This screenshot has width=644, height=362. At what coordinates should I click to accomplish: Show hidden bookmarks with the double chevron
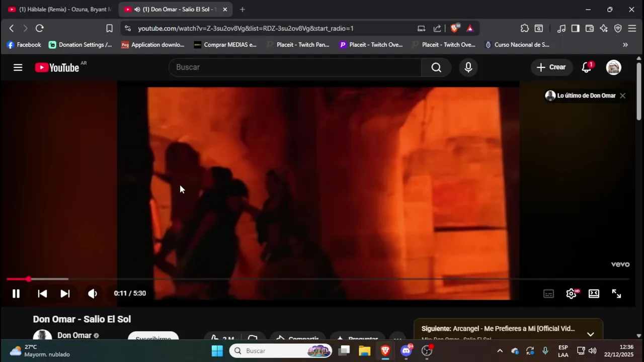click(625, 45)
